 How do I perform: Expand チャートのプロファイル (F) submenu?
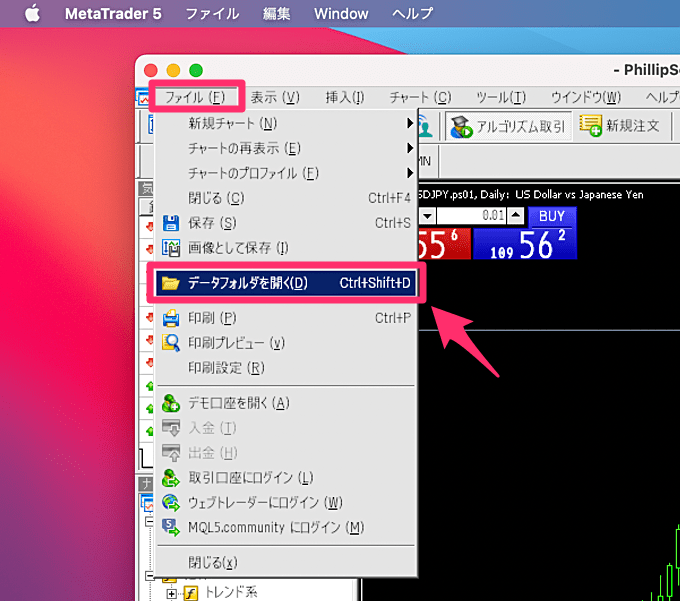286,173
